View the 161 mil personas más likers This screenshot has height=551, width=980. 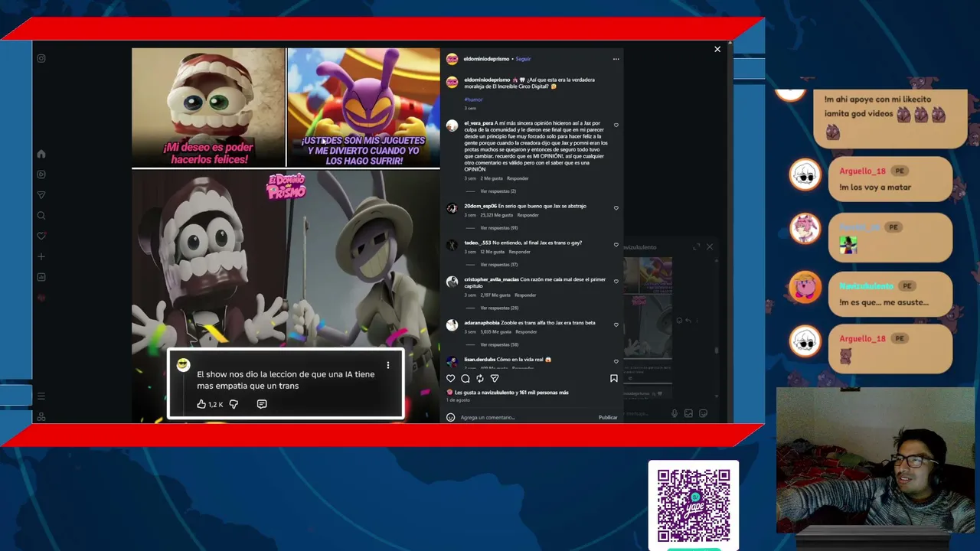(544, 393)
